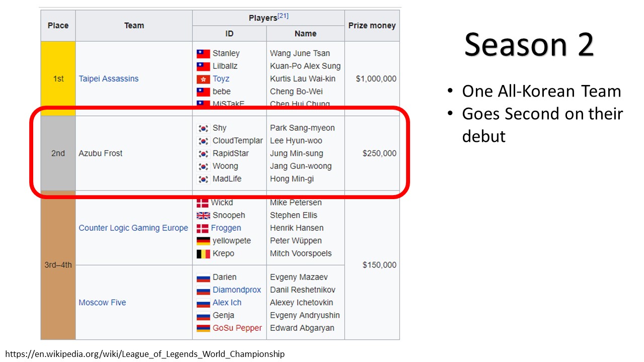Click the Russian flag beside Darien

click(203, 278)
